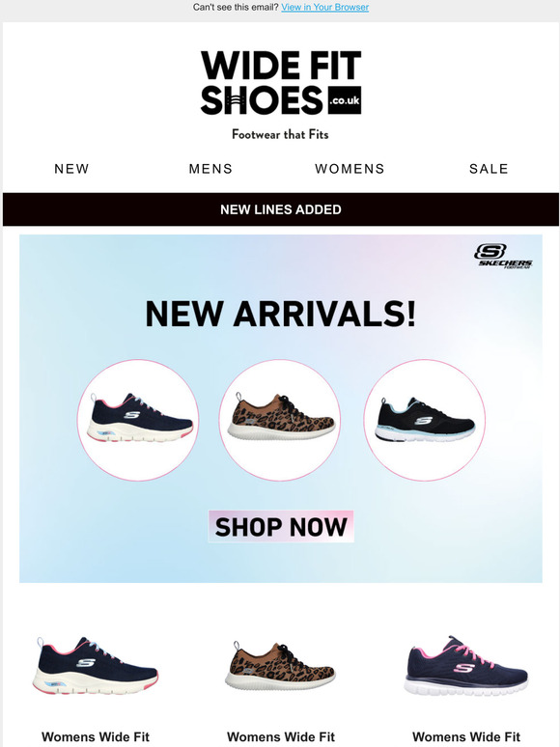Click the Footwear that Fits tagline
The image size is (560, 747).
(280, 134)
